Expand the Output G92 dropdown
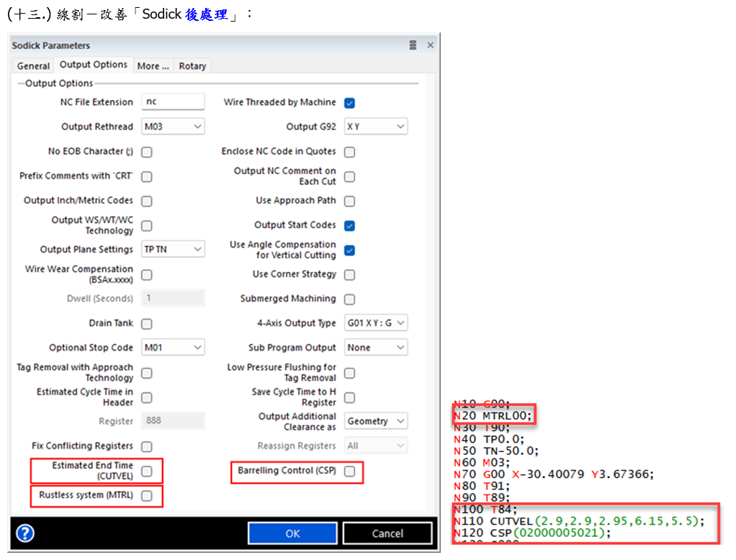 pos(375,127)
